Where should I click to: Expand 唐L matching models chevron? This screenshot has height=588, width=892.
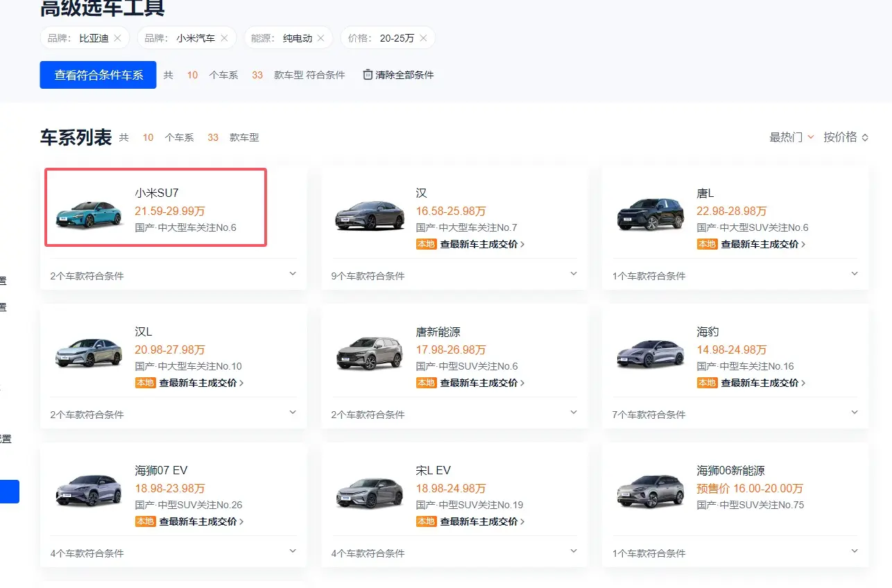pos(855,274)
